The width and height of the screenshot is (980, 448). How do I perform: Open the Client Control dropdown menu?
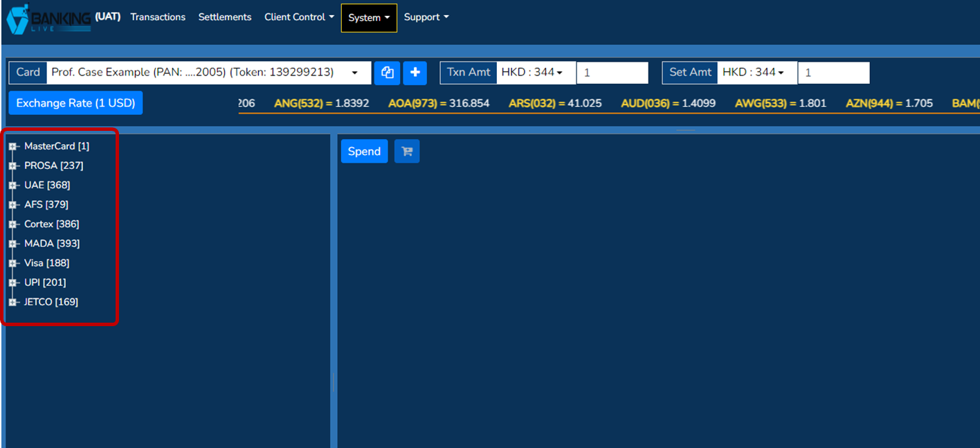click(x=299, y=17)
